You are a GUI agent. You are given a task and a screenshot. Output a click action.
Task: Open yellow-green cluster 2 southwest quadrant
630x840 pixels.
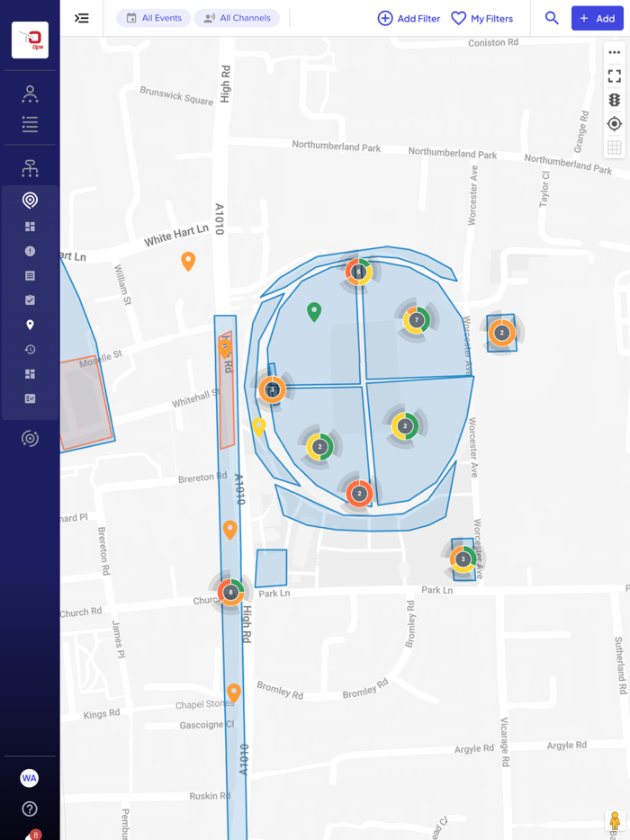320,447
